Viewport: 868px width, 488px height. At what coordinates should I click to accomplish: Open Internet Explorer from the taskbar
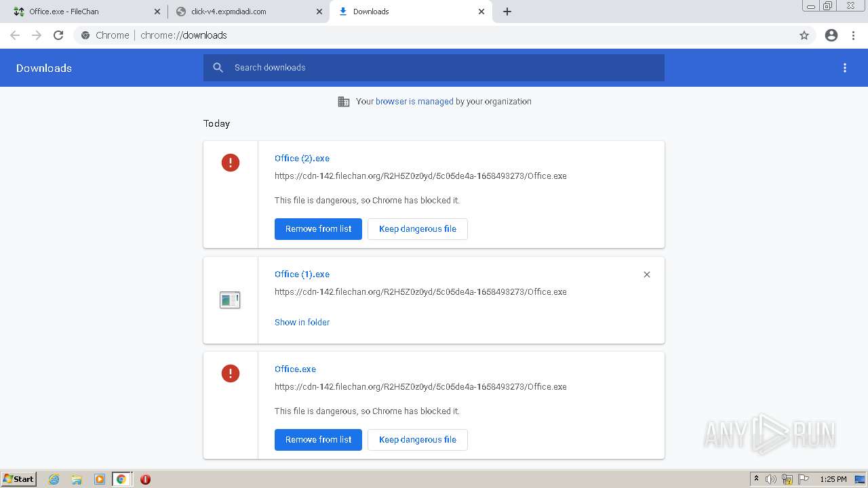pyautogui.click(x=54, y=479)
